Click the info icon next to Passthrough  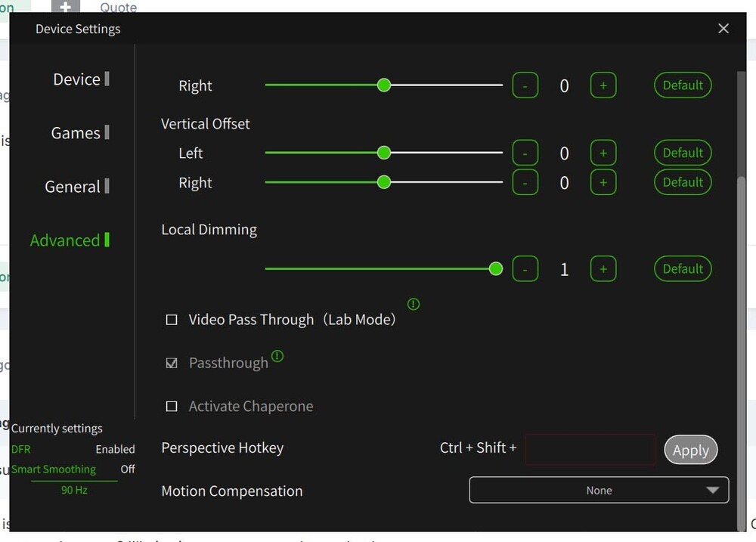coord(277,356)
